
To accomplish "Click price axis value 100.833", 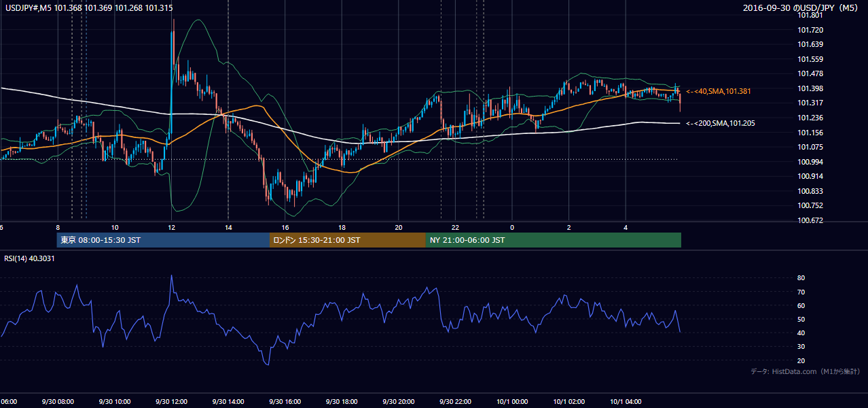I will point(810,191).
